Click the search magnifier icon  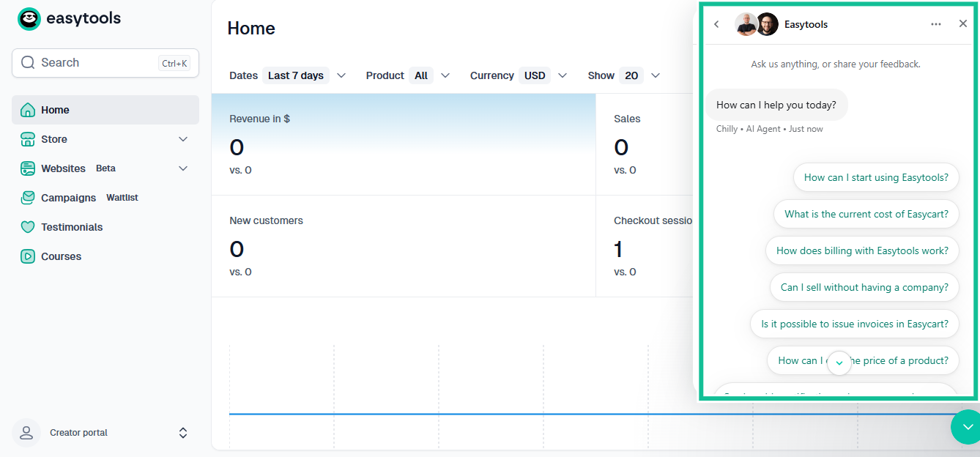[x=28, y=62]
